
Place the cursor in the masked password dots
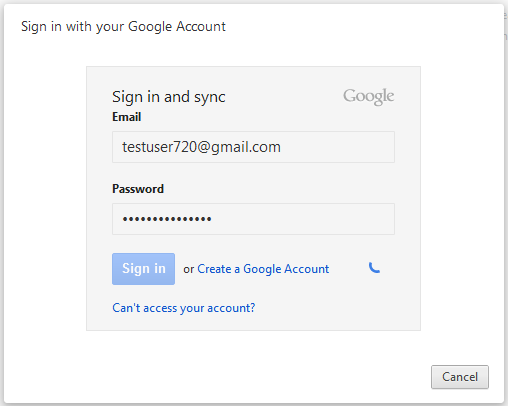[167, 219]
